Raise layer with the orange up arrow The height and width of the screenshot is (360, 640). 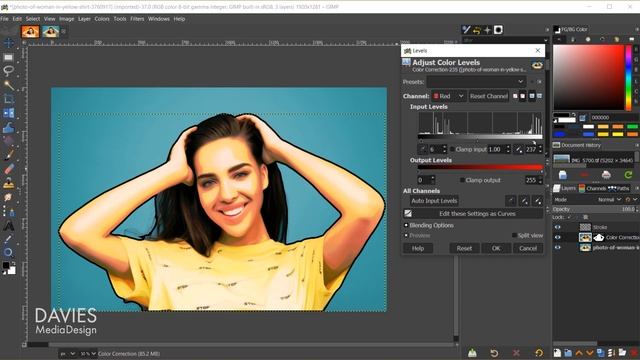[579, 353]
